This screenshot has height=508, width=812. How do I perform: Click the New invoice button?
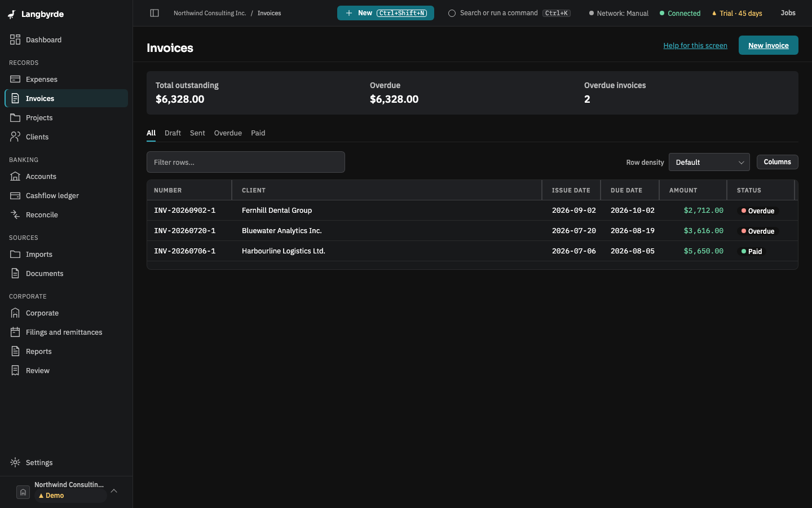click(x=769, y=45)
